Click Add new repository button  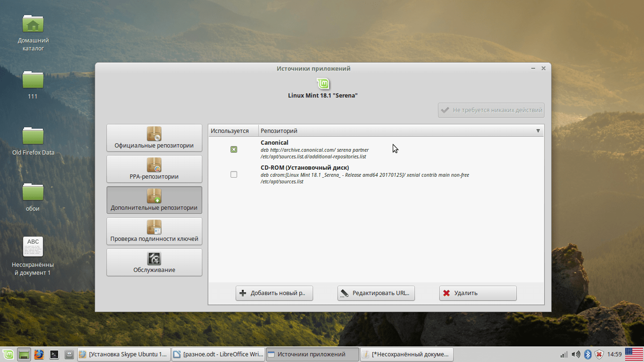tap(274, 293)
